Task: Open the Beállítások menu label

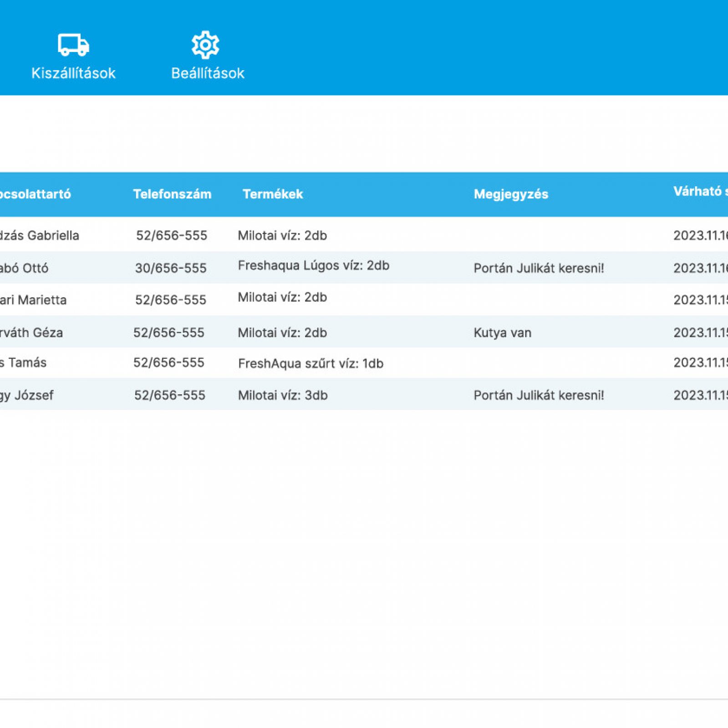Action: click(208, 73)
